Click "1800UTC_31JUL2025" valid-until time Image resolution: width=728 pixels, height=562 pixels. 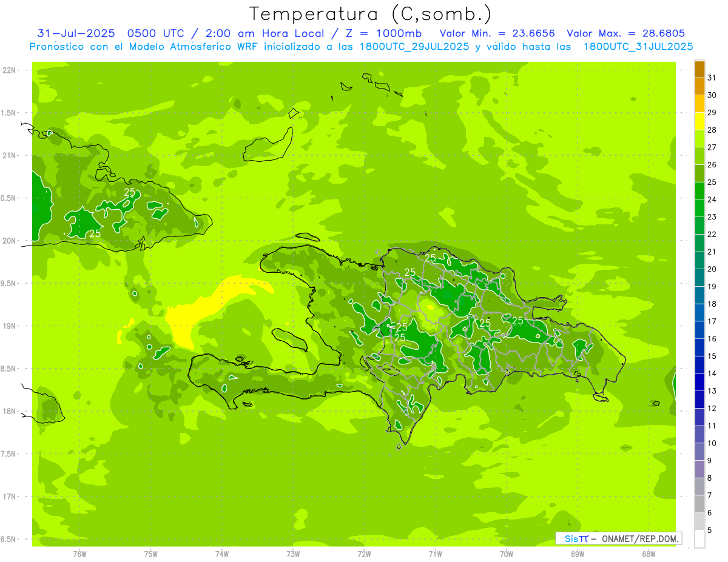pyautogui.click(x=638, y=47)
